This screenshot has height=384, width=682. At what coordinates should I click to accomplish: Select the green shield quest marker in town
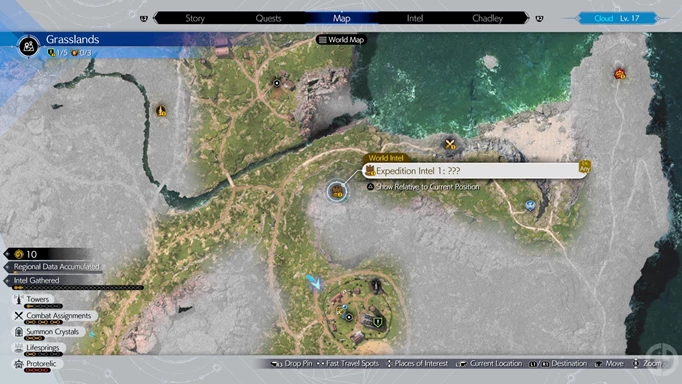(378, 322)
